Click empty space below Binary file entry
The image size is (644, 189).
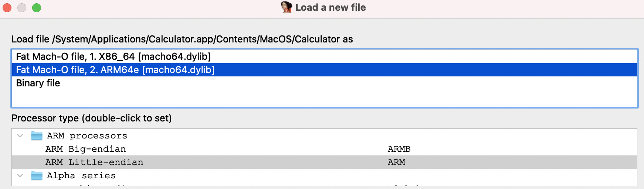pyautogui.click(x=325, y=98)
